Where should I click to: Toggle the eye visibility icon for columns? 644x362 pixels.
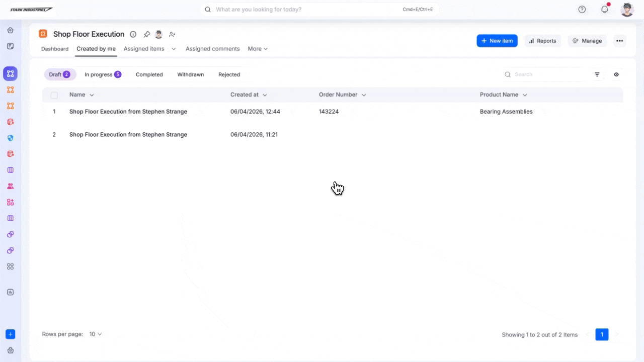click(616, 74)
